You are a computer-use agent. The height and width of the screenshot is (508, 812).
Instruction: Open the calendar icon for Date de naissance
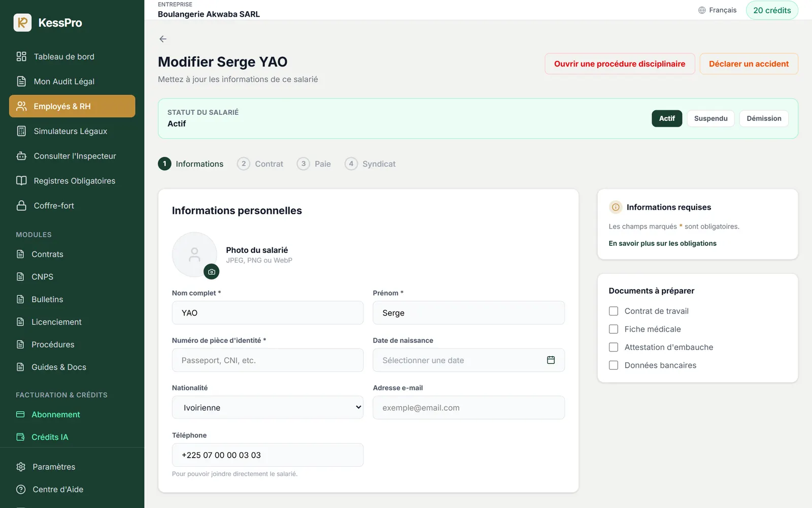[551, 360]
